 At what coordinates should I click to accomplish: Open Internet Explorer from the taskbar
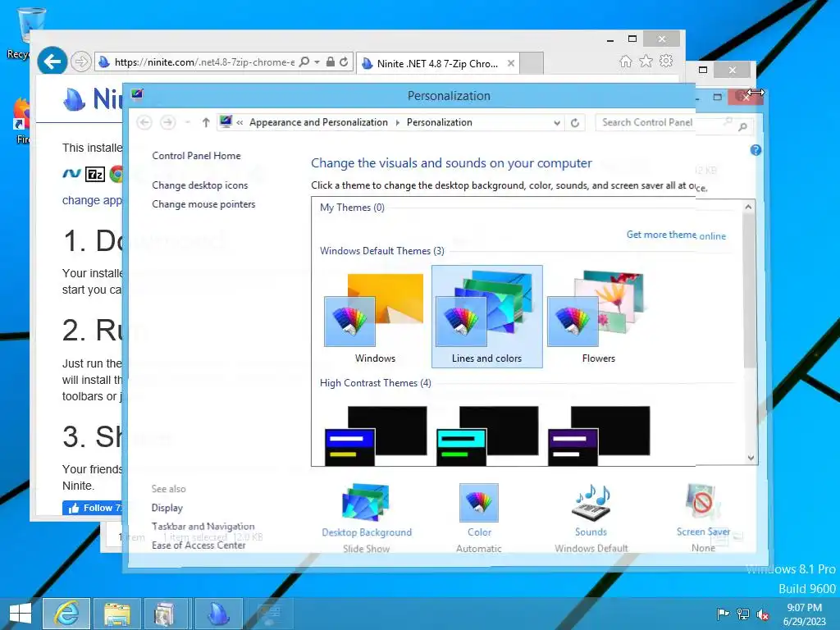(x=66, y=614)
